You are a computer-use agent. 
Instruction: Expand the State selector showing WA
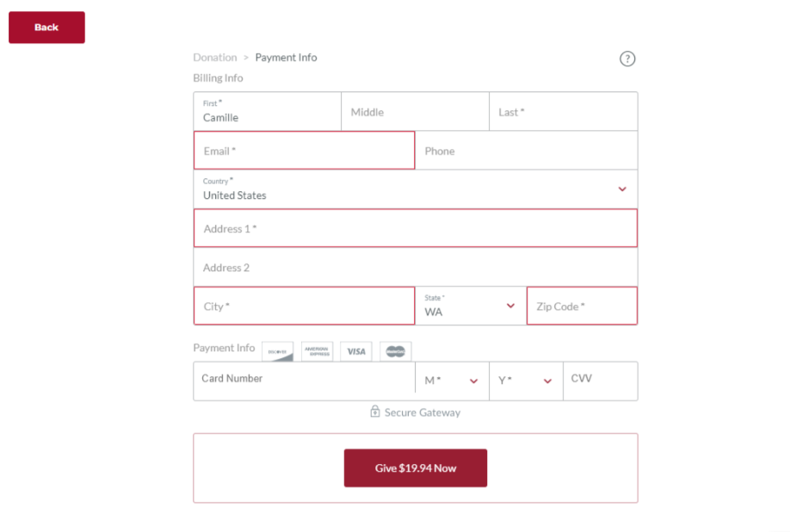click(x=471, y=306)
